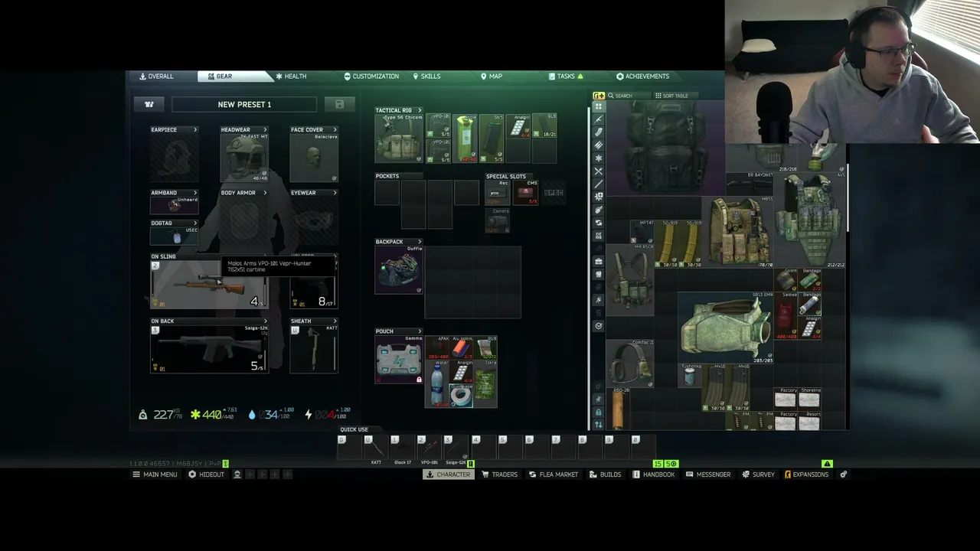Expand the Backpack slot arrow

pos(420,242)
